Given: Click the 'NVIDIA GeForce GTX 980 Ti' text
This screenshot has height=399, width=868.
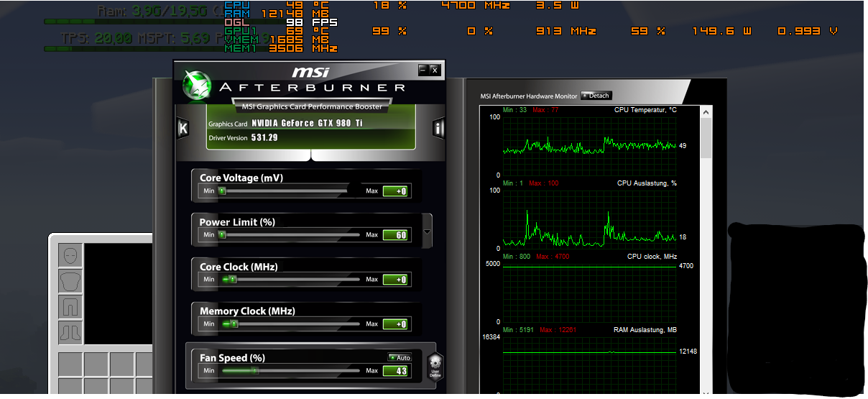Looking at the screenshot, I should (x=308, y=124).
